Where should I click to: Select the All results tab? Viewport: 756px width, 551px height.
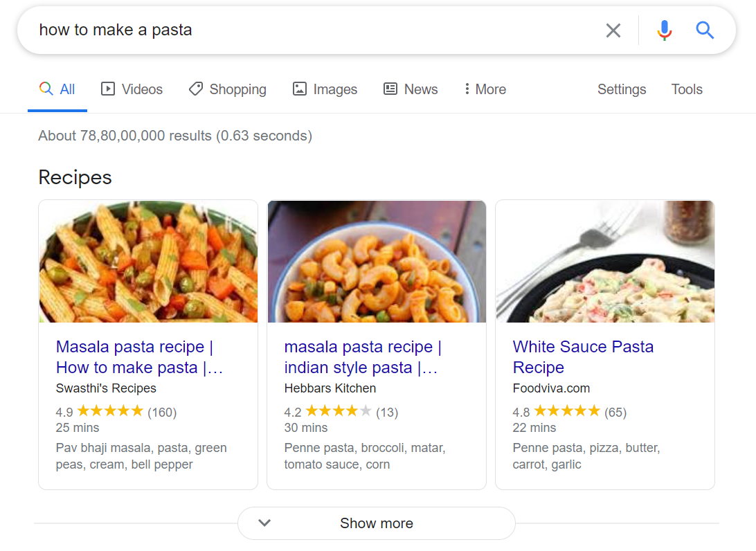click(57, 89)
